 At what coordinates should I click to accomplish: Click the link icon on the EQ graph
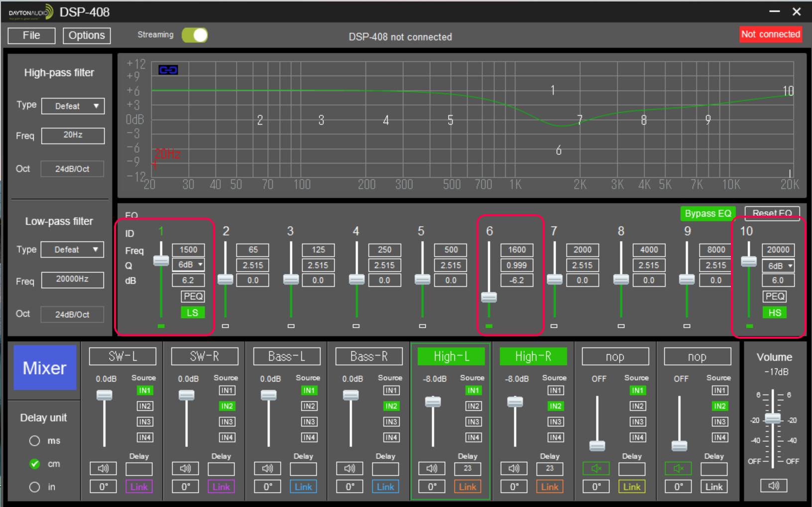pos(168,70)
